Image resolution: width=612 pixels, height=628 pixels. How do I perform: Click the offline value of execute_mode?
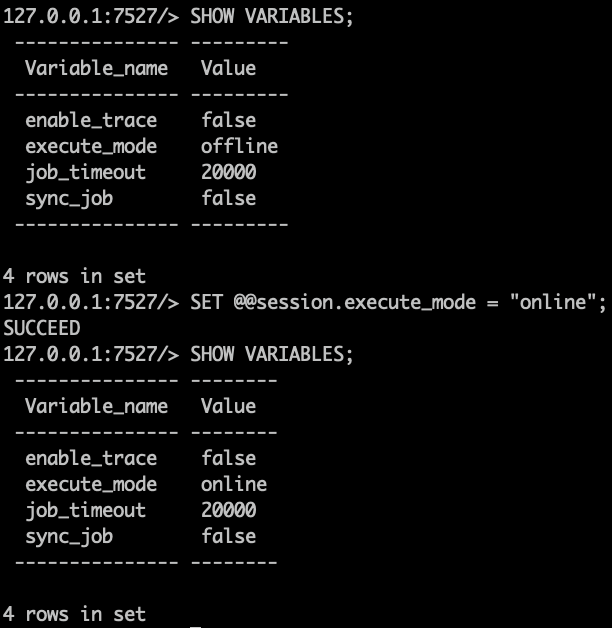239,146
